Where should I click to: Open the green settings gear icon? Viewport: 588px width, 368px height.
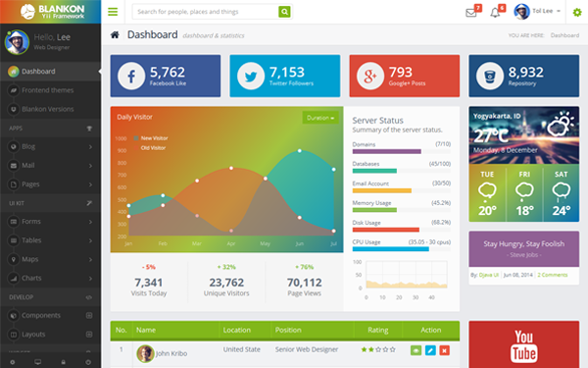pos(577,13)
